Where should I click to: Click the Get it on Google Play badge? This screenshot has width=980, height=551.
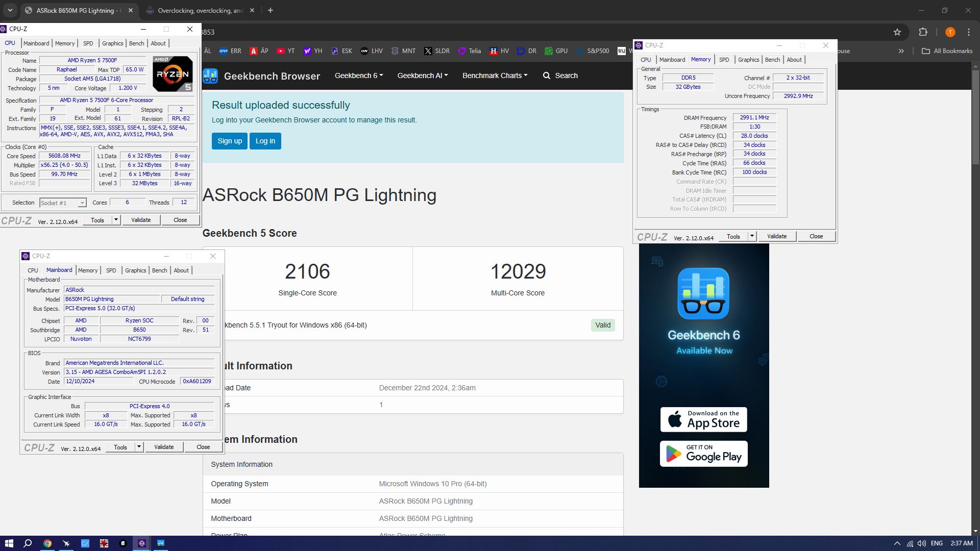[704, 454]
